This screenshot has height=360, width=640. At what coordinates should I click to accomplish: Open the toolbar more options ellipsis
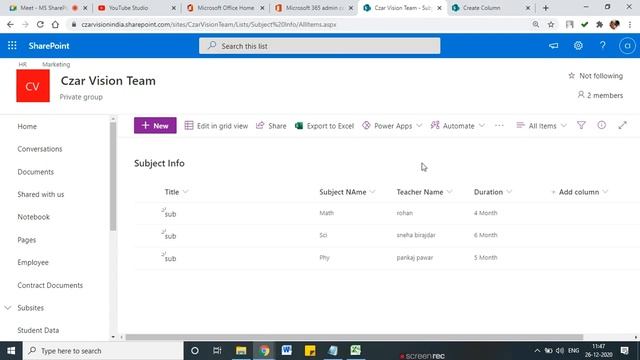499,126
